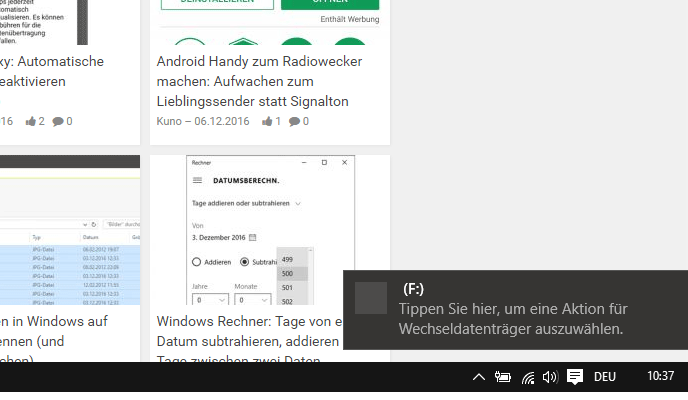Click the green ÖFFNEN button
The height and width of the screenshot is (400, 688).
329,3
